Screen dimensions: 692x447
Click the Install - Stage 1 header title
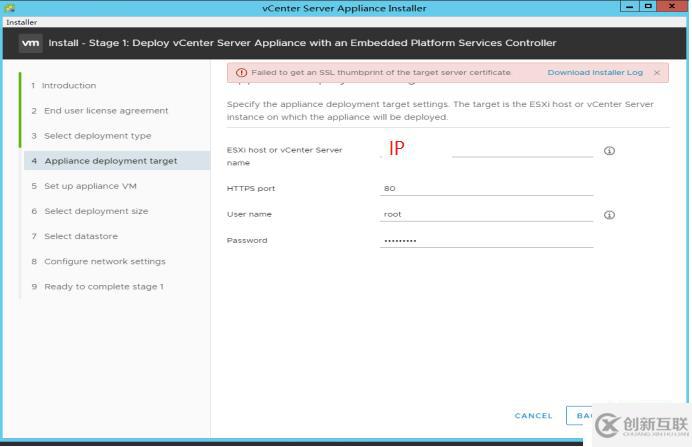point(302,43)
